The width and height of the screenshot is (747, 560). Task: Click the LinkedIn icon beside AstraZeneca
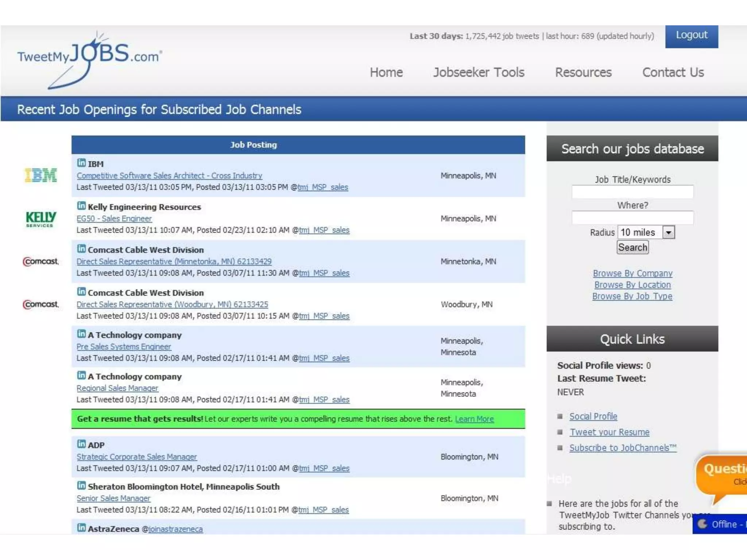click(81, 527)
